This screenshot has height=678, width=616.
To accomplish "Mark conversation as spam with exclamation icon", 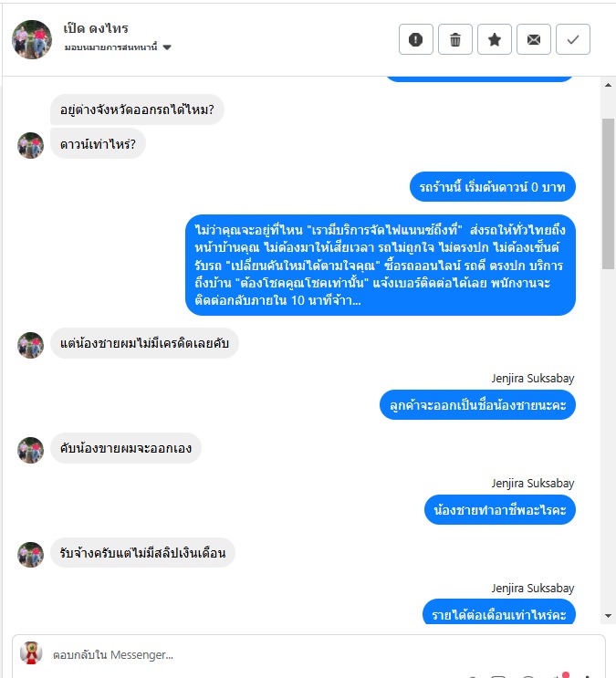I will (x=416, y=39).
